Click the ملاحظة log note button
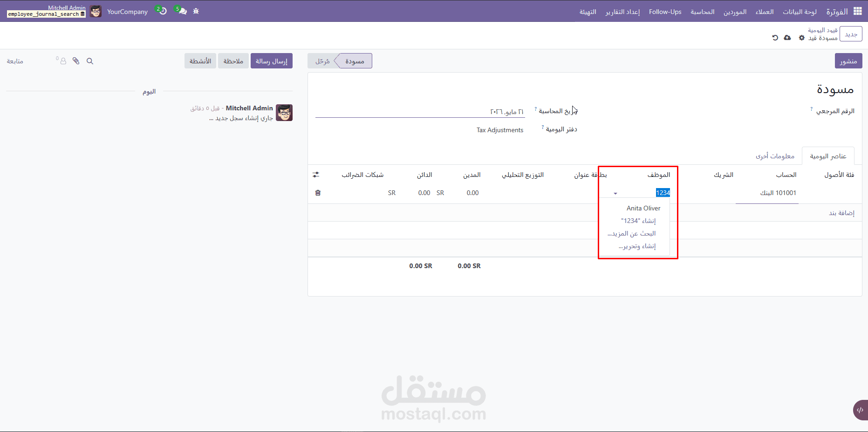 (233, 61)
